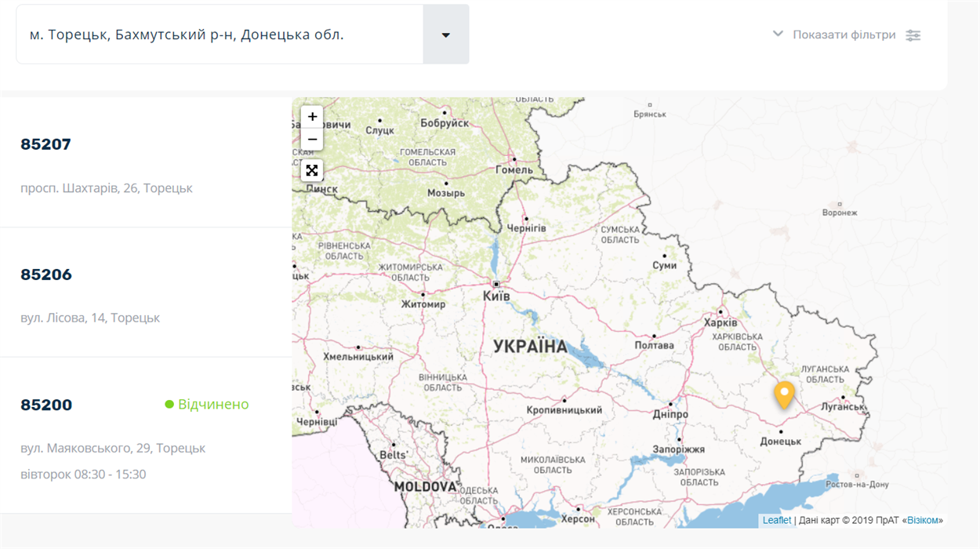980x549 pixels.
Task: Zoom out on the map with minus button
Action: [x=312, y=140]
